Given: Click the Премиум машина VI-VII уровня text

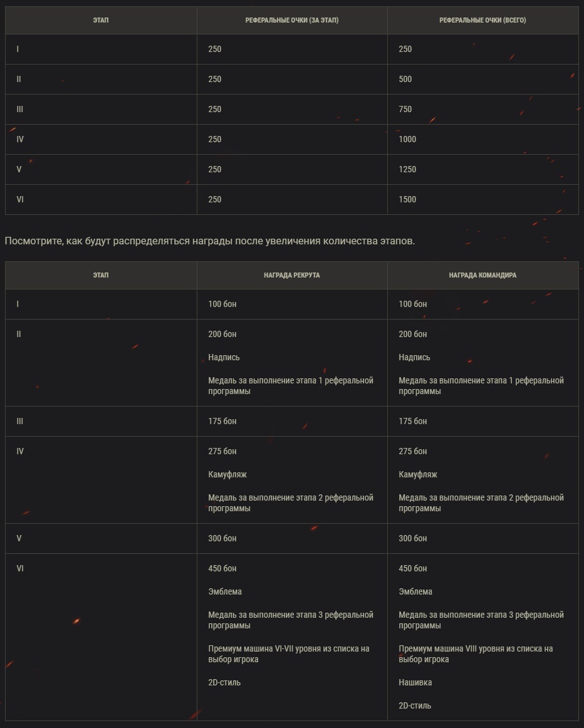Looking at the screenshot, I should (288, 654).
